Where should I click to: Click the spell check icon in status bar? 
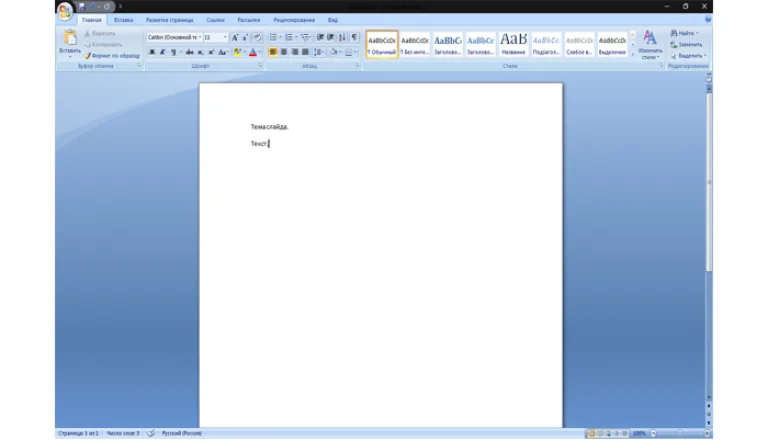coord(151,433)
